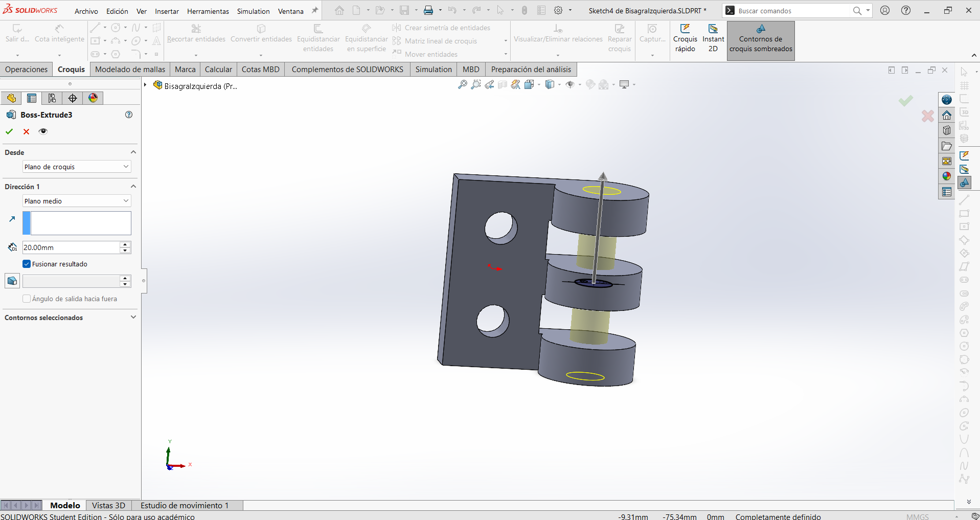This screenshot has height=520, width=980.
Task: Click Croquis rápido tool
Action: [685, 38]
